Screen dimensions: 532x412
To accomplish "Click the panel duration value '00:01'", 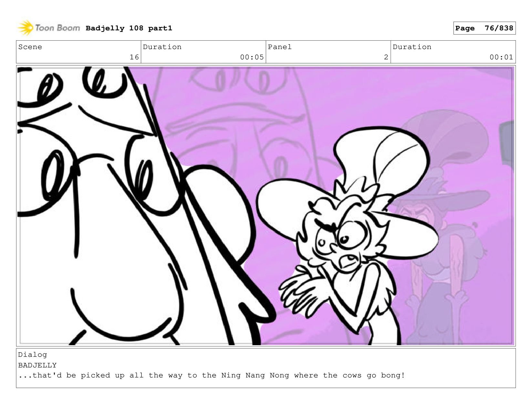I will pyautogui.click(x=501, y=57).
